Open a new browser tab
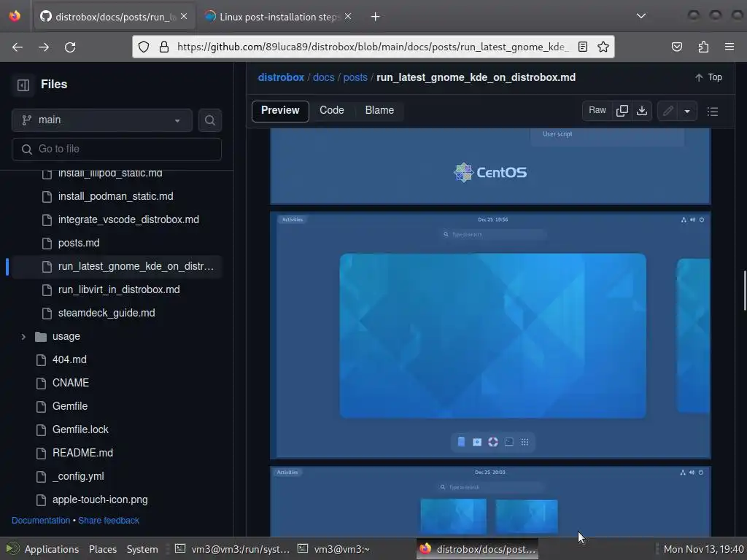This screenshot has height=560, width=747. pos(376,17)
